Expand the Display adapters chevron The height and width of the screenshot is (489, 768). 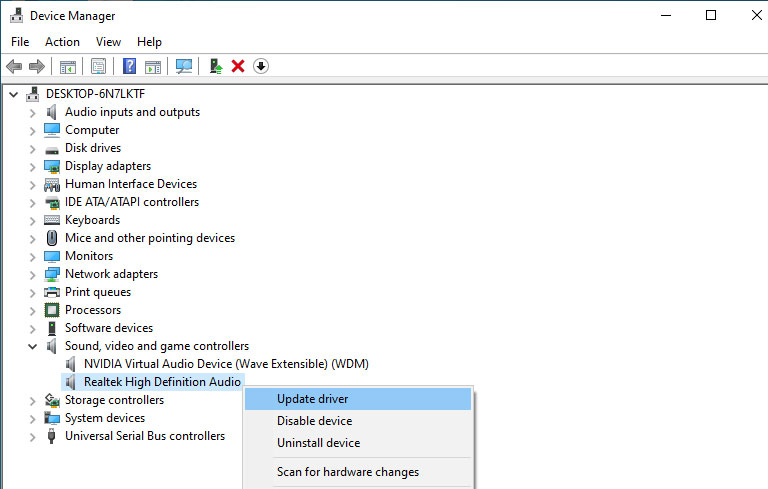[x=32, y=167]
